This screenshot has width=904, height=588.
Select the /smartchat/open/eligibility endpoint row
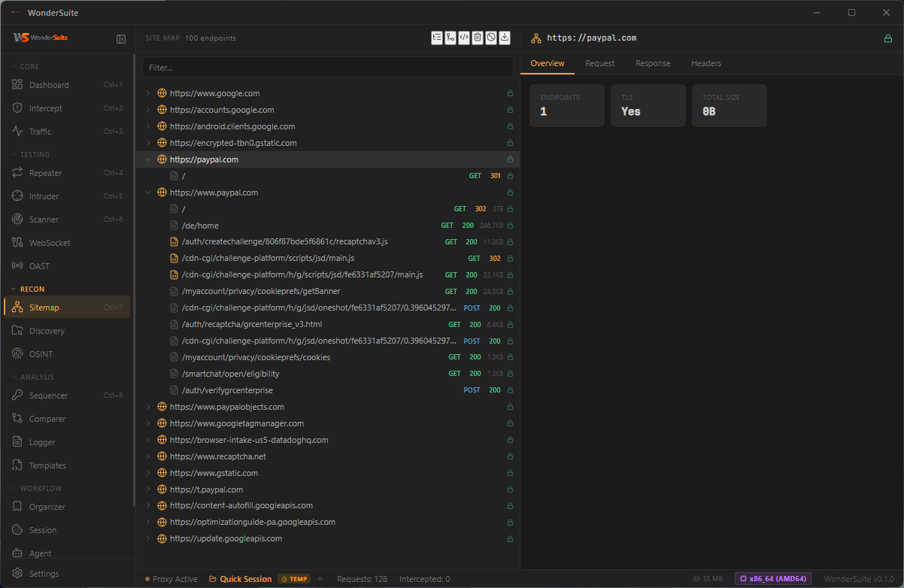[x=328, y=374]
